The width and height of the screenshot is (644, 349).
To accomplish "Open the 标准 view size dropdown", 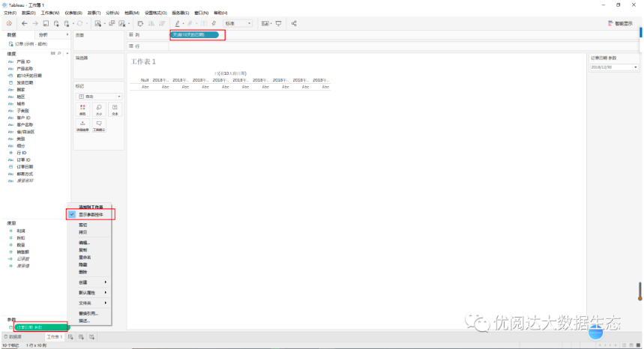I will coord(238,23).
